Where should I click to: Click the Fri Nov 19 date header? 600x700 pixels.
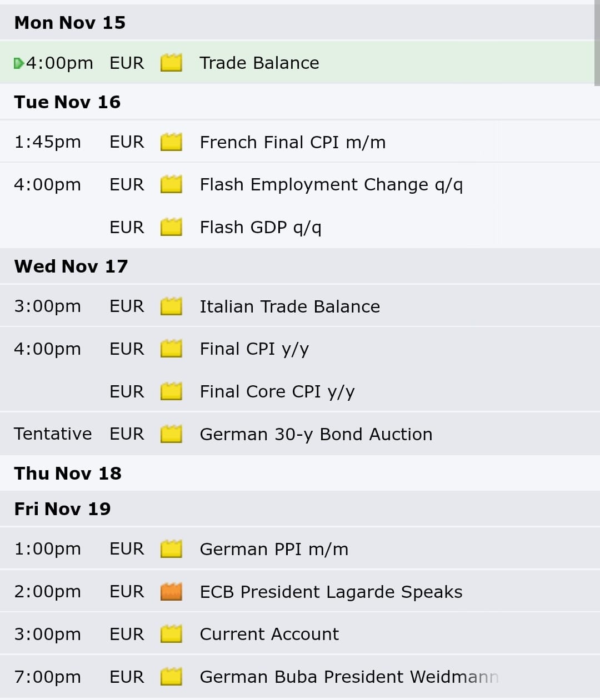click(62, 509)
